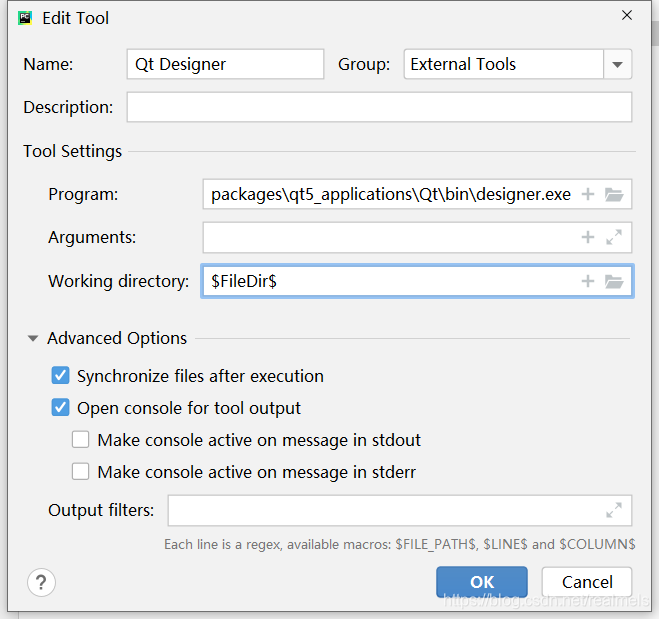Browse for the Program executable folder icon
This screenshot has height=619, width=659.
614,194
